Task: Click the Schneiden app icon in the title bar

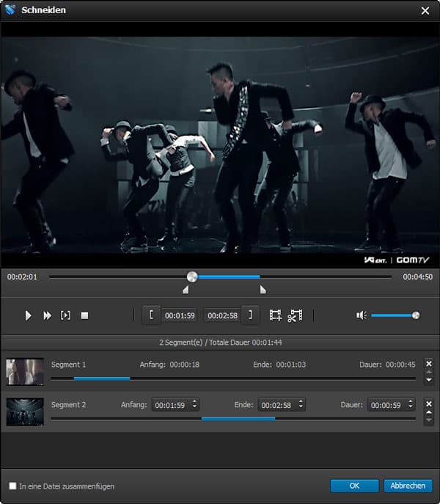Action: pos(10,10)
